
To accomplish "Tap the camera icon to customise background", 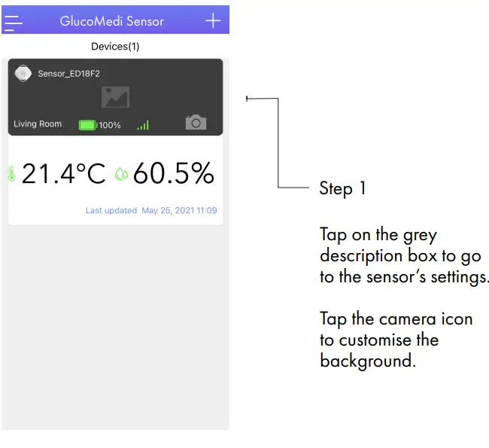I will pyautogui.click(x=196, y=122).
